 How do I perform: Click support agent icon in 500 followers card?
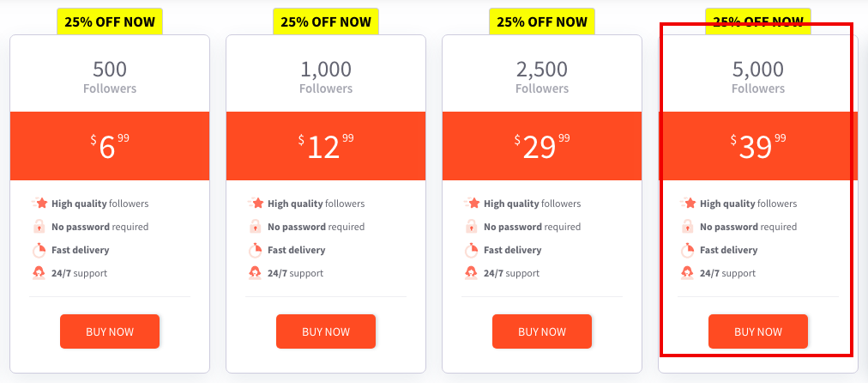click(x=39, y=273)
